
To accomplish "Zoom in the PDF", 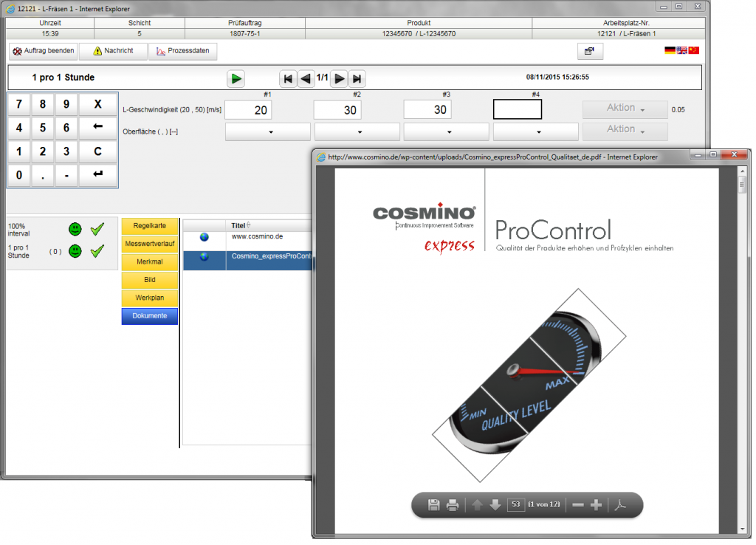I will [596, 505].
